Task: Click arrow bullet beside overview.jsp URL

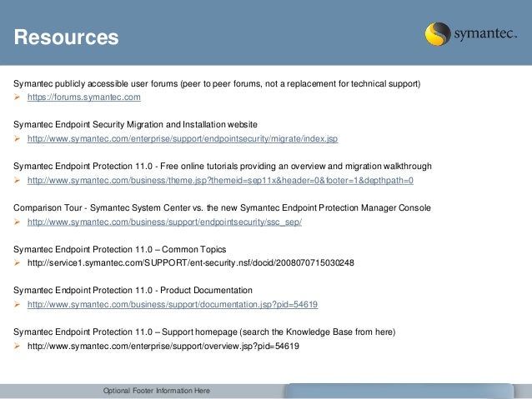Action: click(17, 347)
